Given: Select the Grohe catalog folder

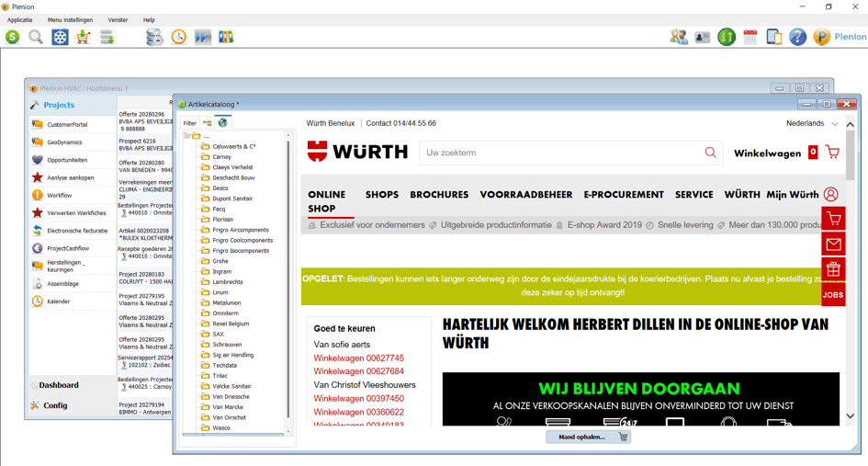Looking at the screenshot, I should click(220, 261).
